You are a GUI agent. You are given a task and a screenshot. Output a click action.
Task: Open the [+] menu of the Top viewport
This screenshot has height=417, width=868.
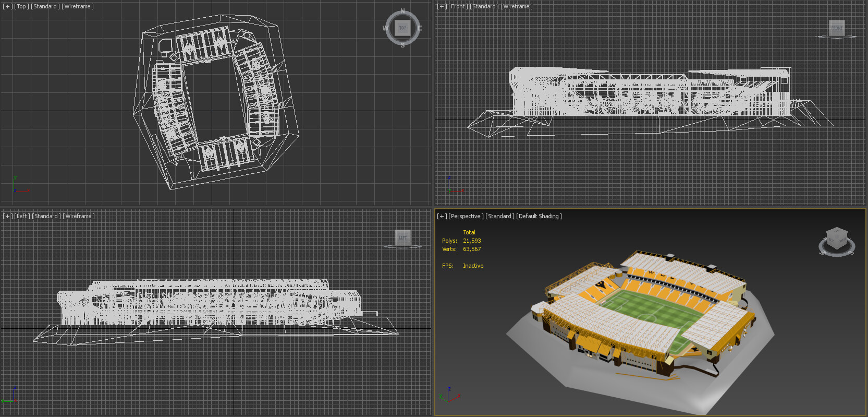point(7,6)
